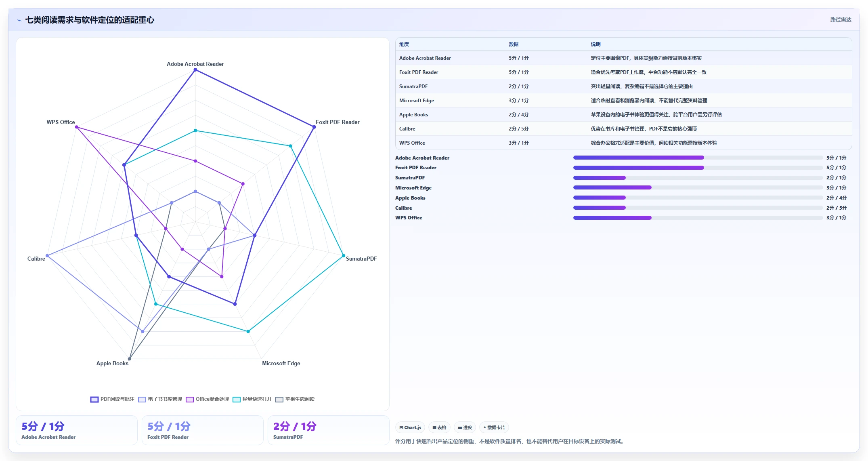Click the Adobe Acrobat Reader radar axis label
The height and width of the screenshot is (461, 868).
(195, 64)
